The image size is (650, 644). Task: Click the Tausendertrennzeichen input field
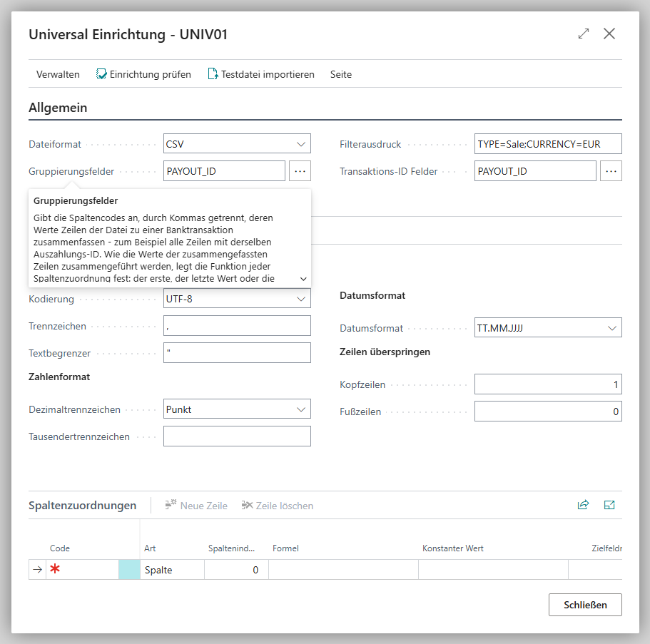[237, 436]
